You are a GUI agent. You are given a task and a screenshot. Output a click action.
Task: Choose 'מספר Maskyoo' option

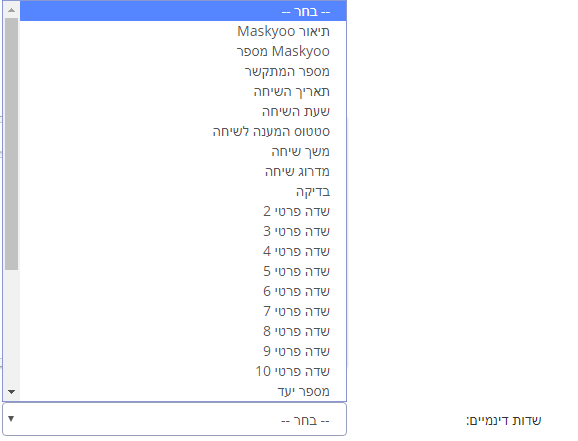[x=183, y=51]
